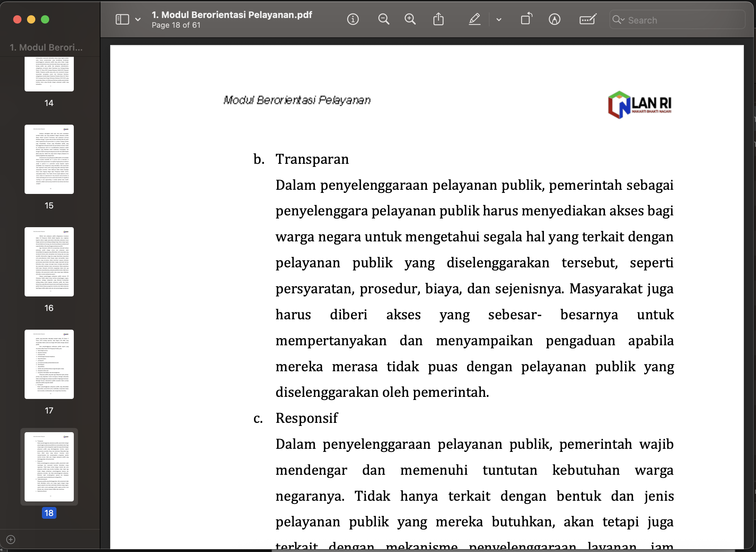756x552 pixels.
Task: Select page 15 thumbnail
Action: [49, 159]
